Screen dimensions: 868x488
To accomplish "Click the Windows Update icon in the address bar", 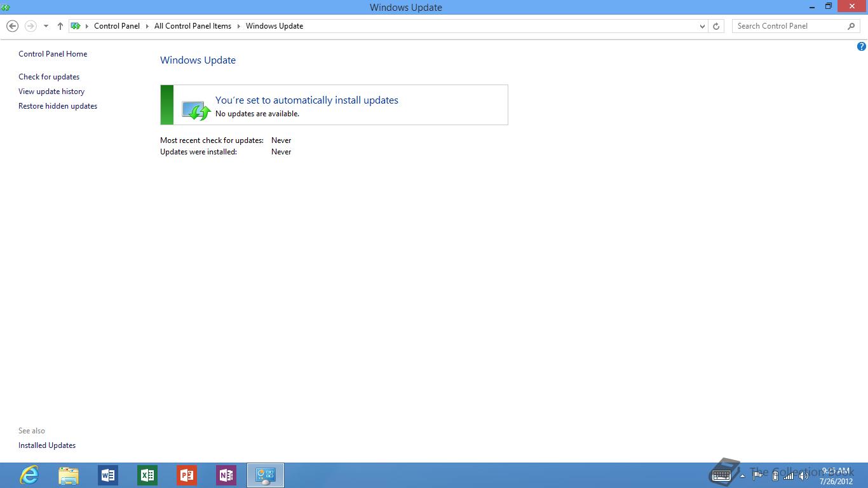I will click(x=76, y=26).
